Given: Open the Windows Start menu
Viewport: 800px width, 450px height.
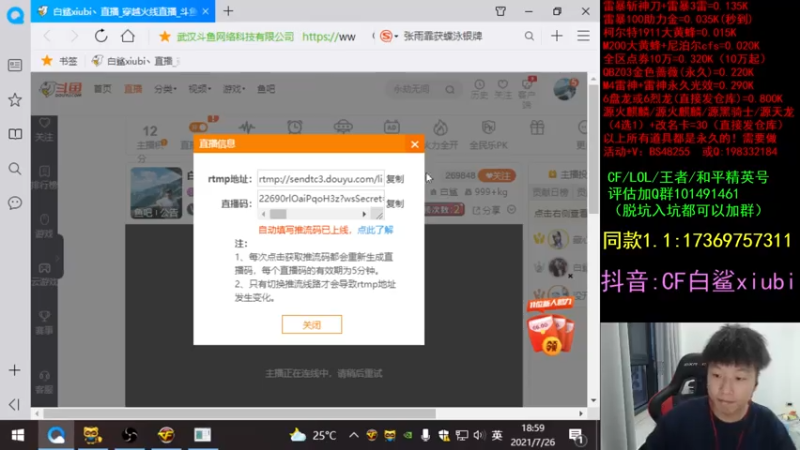Looking at the screenshot, I should 18,435.
